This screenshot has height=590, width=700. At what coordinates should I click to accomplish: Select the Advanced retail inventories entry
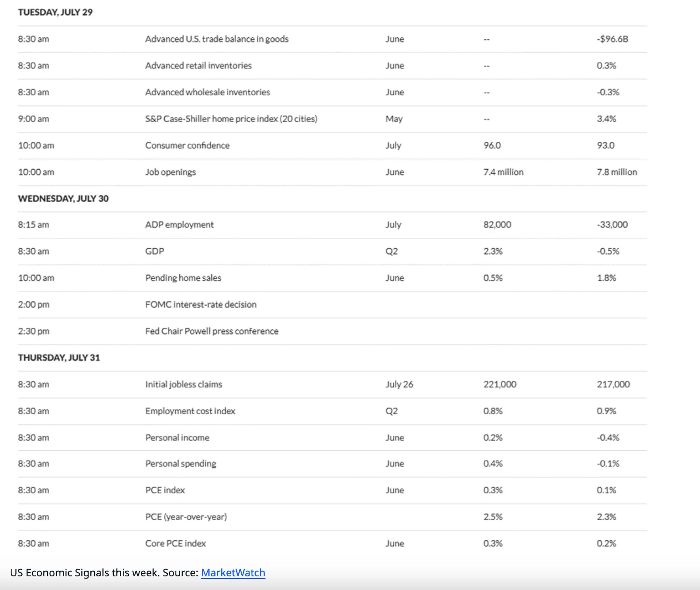click(198, 65)
